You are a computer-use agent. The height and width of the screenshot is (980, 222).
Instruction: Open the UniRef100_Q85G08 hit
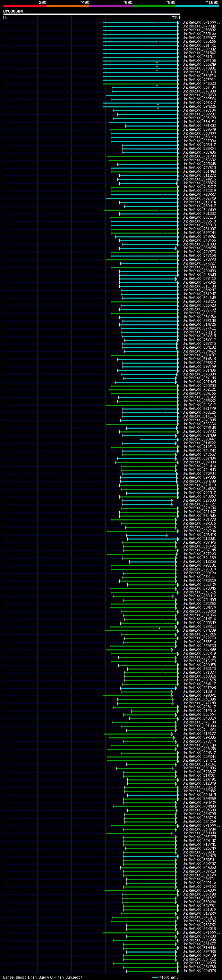click(199, 810)
